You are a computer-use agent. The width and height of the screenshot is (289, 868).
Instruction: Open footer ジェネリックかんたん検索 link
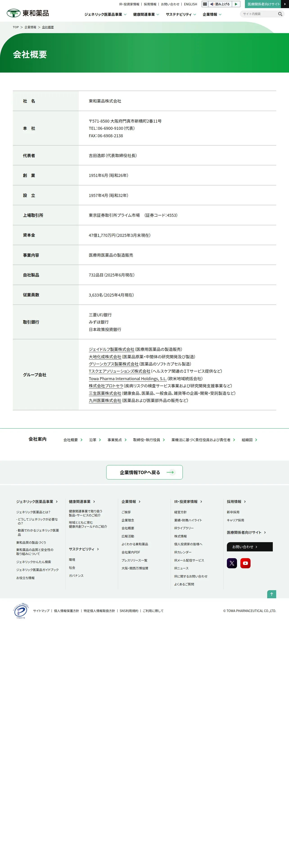tap(34, 562)
